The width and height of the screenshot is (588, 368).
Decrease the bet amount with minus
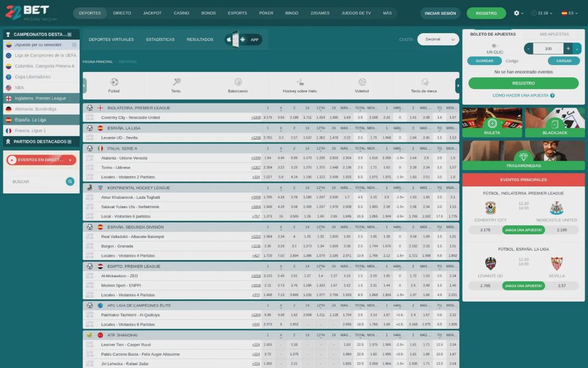[529, 48]
